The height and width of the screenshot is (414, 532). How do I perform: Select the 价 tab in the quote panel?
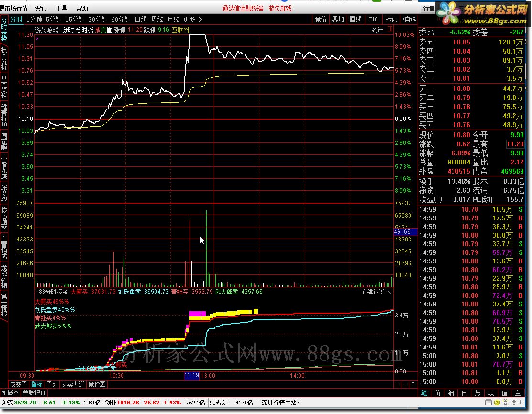click(438, 392)
